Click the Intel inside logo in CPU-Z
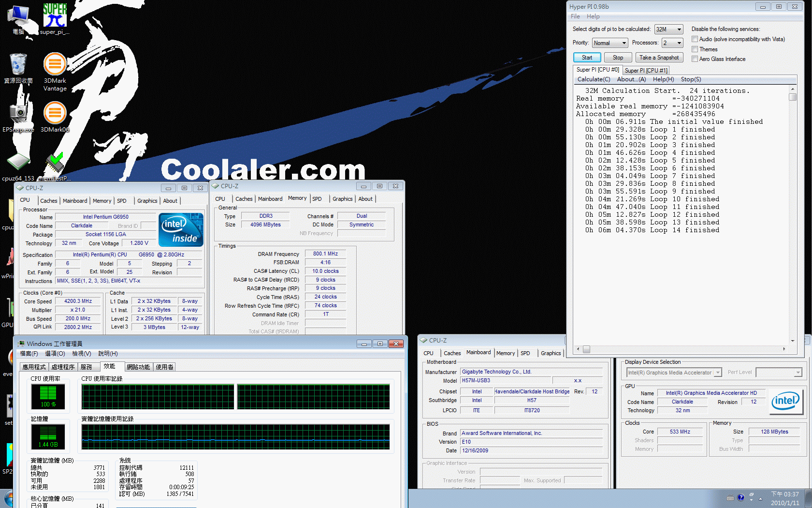Screen dimensions: 812x508 [x=181, y=230]
